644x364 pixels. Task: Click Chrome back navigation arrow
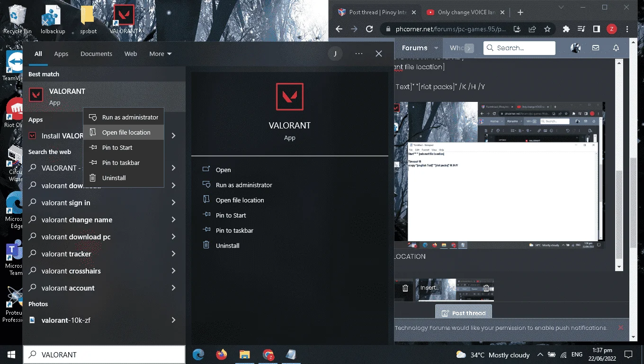pyautogui.click(x=339, y=29)
